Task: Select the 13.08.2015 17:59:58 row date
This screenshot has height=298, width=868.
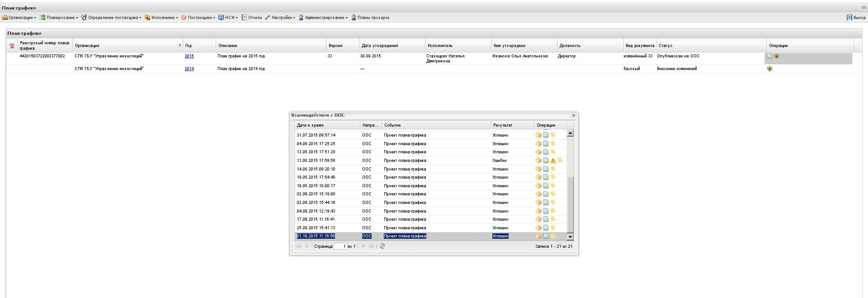Action: tap(316, 161)
